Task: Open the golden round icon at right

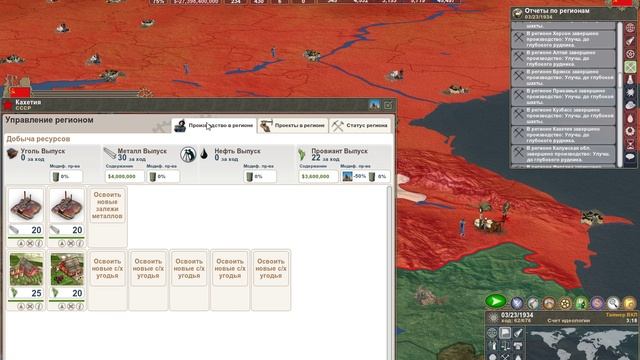Action: point(629,303)
